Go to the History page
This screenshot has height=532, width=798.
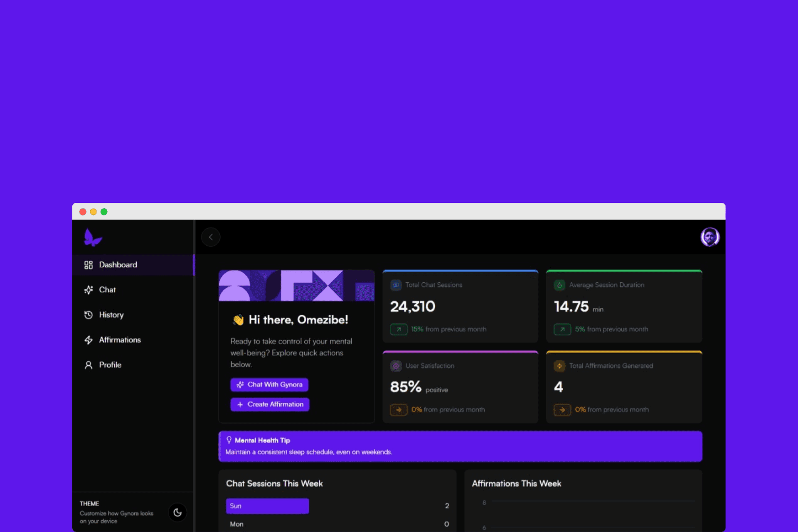tap(111, 315)
